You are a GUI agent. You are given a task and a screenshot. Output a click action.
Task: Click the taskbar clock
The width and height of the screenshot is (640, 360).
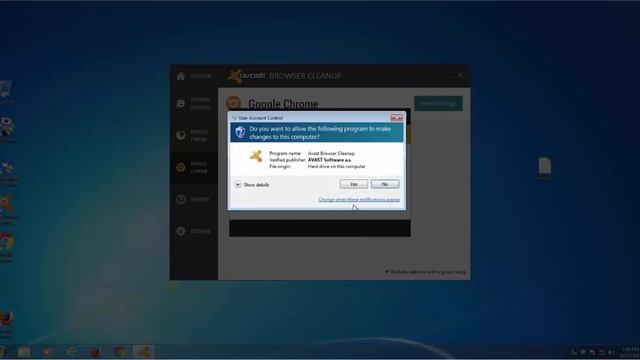(x=630, y=352)
